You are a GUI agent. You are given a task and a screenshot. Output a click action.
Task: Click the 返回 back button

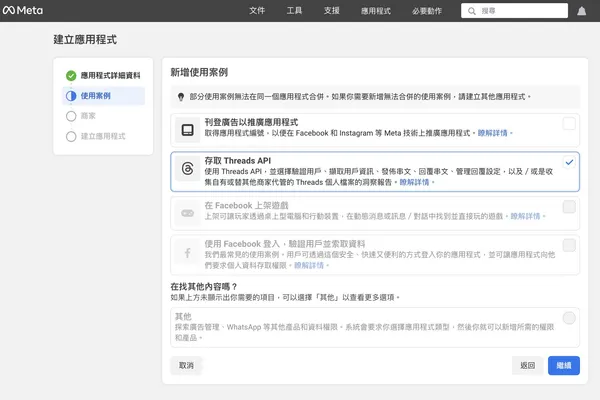(527, 366)
